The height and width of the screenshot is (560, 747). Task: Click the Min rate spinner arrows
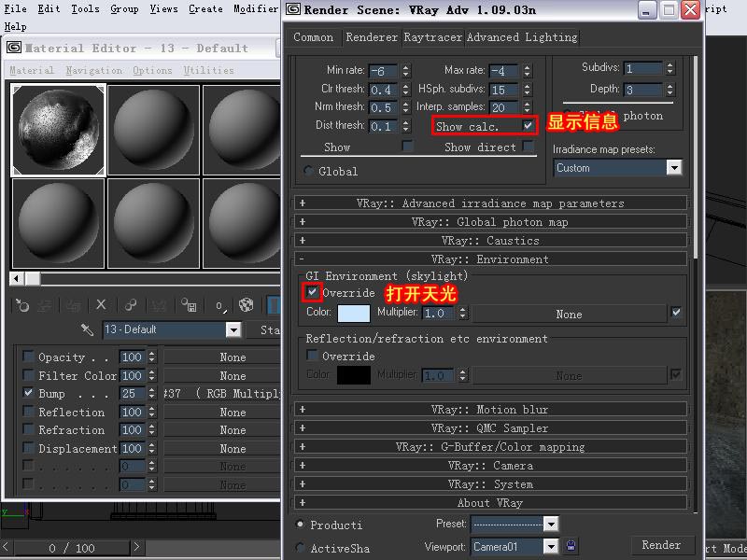(405, 71)
